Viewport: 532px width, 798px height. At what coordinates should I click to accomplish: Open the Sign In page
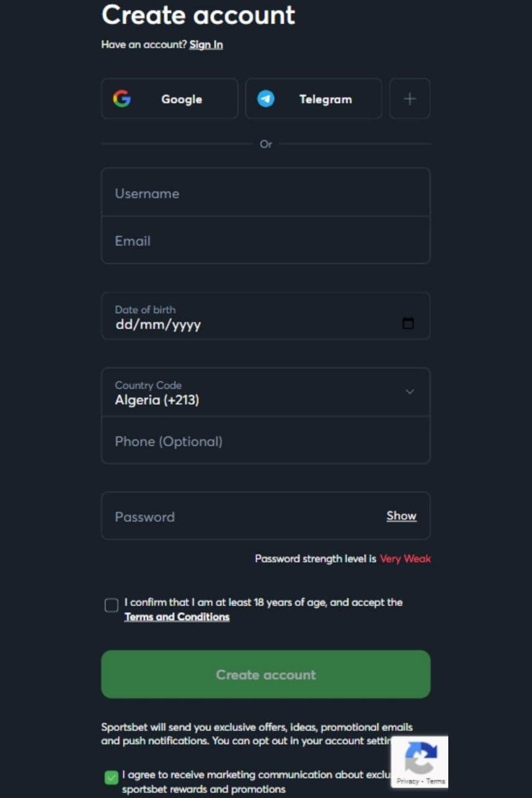pyautogui.click(x=206, y=44)
